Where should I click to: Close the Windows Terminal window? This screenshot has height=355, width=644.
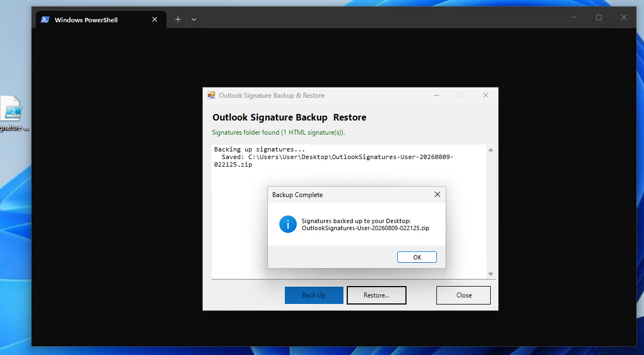[x=624, y=17]
